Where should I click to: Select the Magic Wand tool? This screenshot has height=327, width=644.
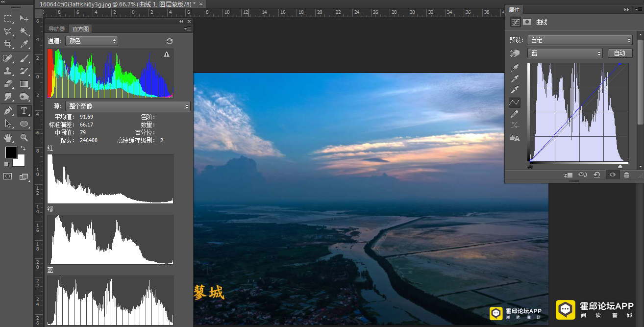(x=24, y=31)
